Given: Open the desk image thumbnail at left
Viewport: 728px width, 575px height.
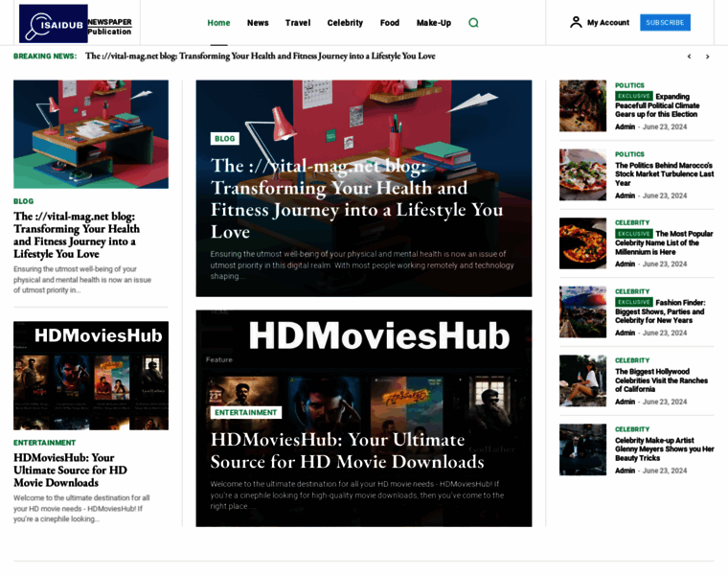Looking at the screenshot, I should 91,134.
